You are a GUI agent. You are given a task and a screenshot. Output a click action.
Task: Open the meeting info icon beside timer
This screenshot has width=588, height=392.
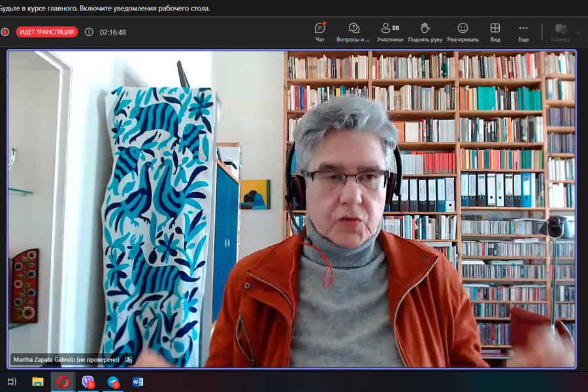(x=89, y=32)
